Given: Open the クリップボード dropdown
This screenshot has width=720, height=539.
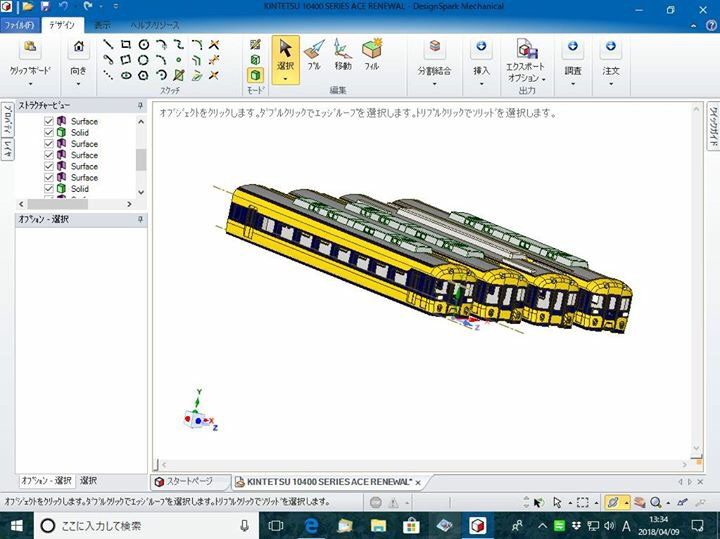Looking at the screenshot, I should 30,84.
